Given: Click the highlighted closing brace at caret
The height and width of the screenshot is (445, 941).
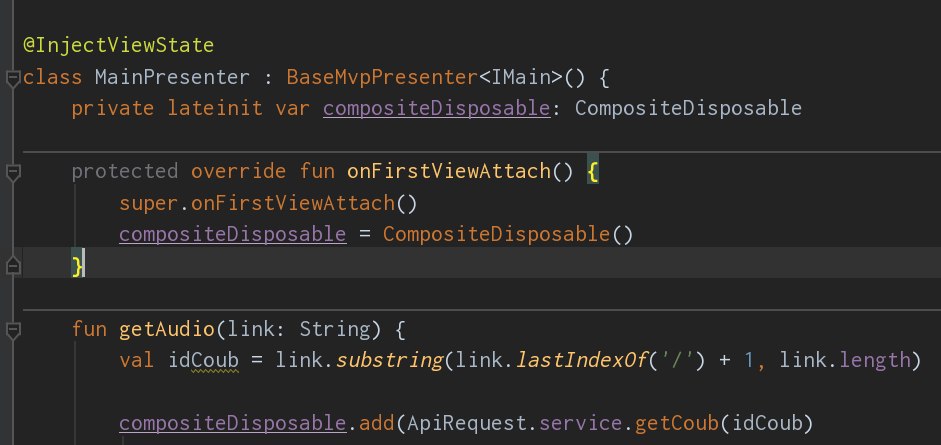Looking at the screenshot, I should click(x=77, y=265).
